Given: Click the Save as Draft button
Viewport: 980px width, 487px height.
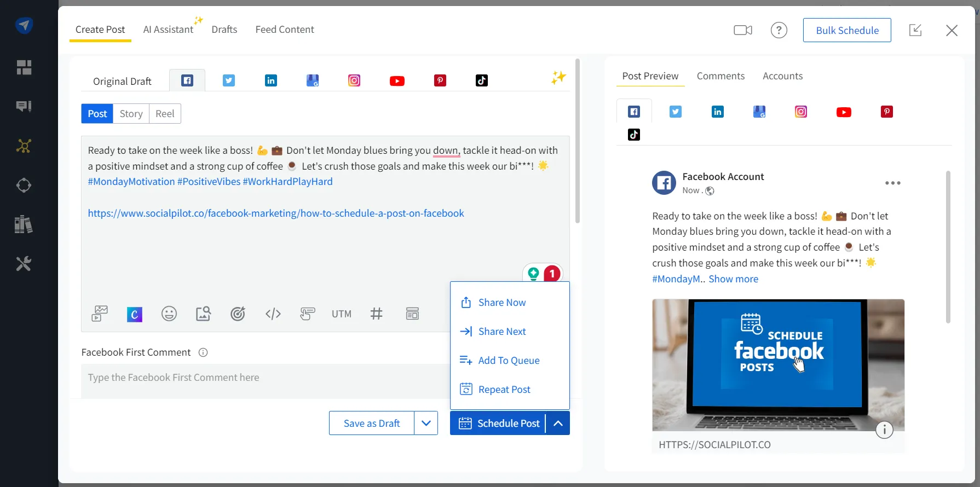Looking at the screenshot, I should [x=372, y=423].
